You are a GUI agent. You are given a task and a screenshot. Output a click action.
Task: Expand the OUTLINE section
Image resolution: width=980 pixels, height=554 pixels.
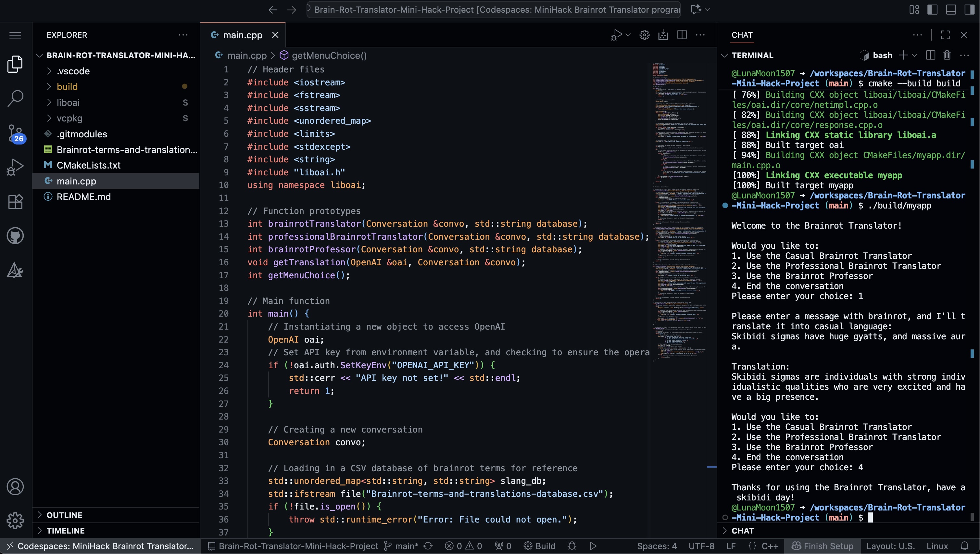pyautogui.click(x=64, y=515)
